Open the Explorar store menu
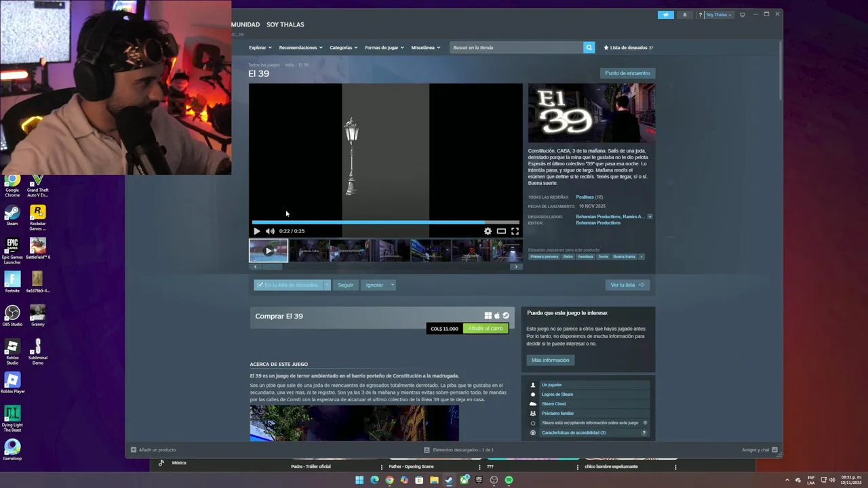 point(260,47)
